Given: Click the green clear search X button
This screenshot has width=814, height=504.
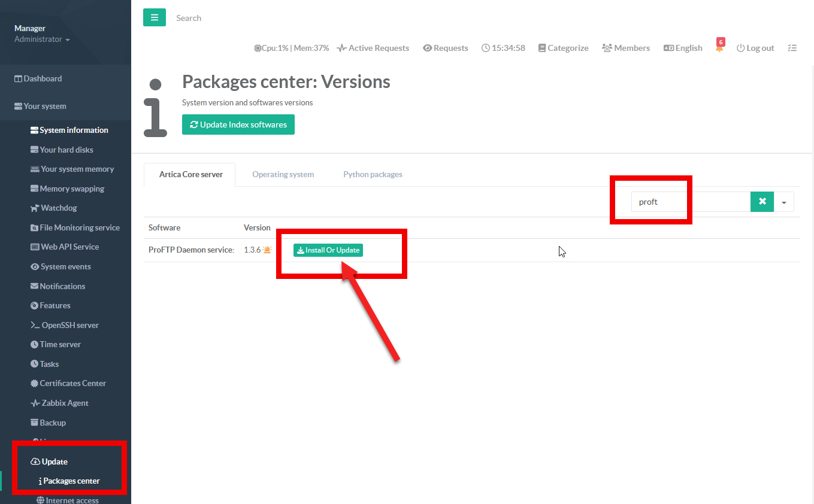Looking at the screenshot, I should [762, 202].
